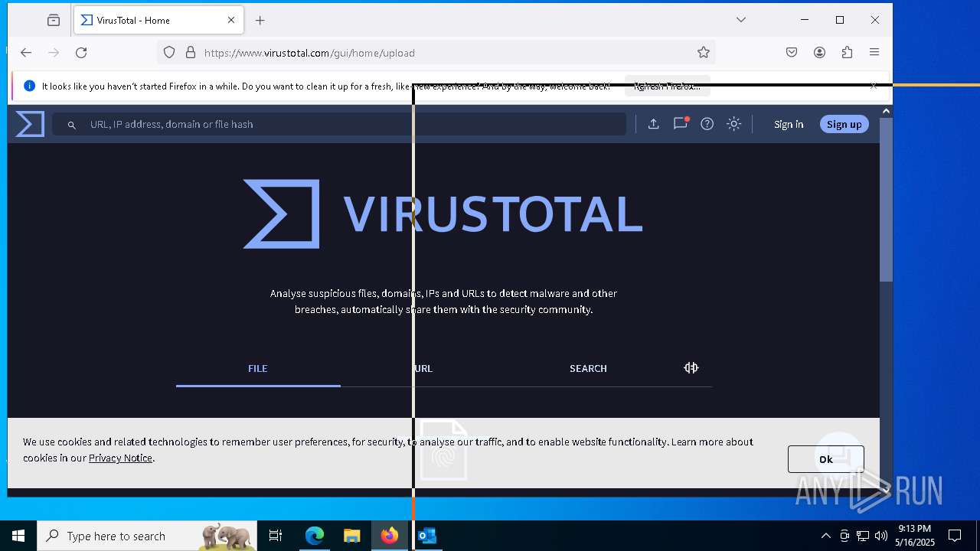Open the Privacy Notice link
Image resolution: width=980 pixels, height=551 pixels.
120,458
